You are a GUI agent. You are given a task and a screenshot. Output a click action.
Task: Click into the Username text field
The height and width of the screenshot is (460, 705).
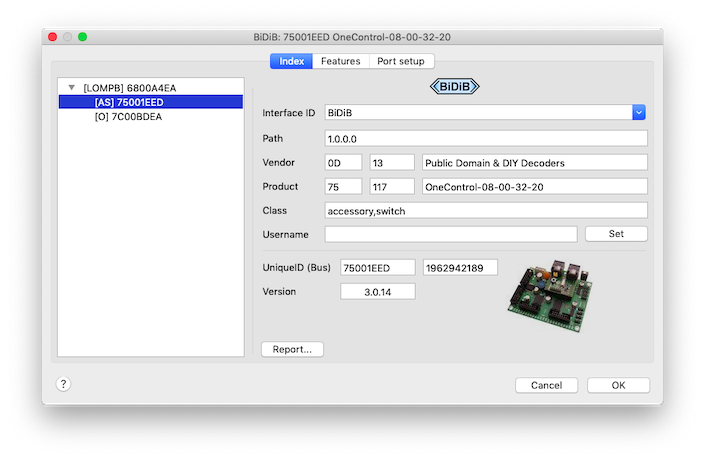[450, 234]
